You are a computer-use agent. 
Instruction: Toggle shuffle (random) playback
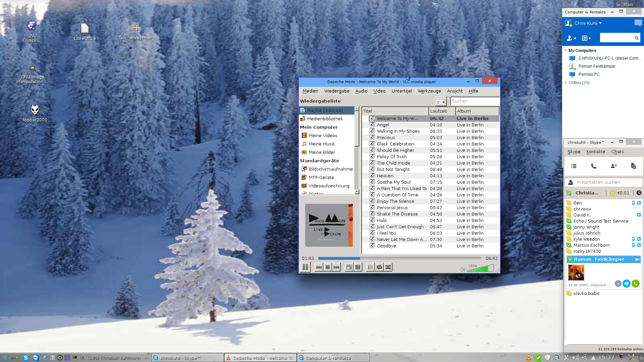pyautogui.click(x=388, y=267)
